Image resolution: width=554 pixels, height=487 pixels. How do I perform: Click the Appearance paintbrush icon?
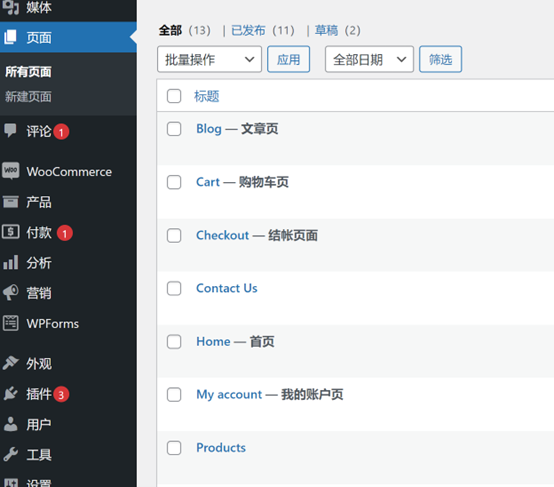(x=11, y=363)
